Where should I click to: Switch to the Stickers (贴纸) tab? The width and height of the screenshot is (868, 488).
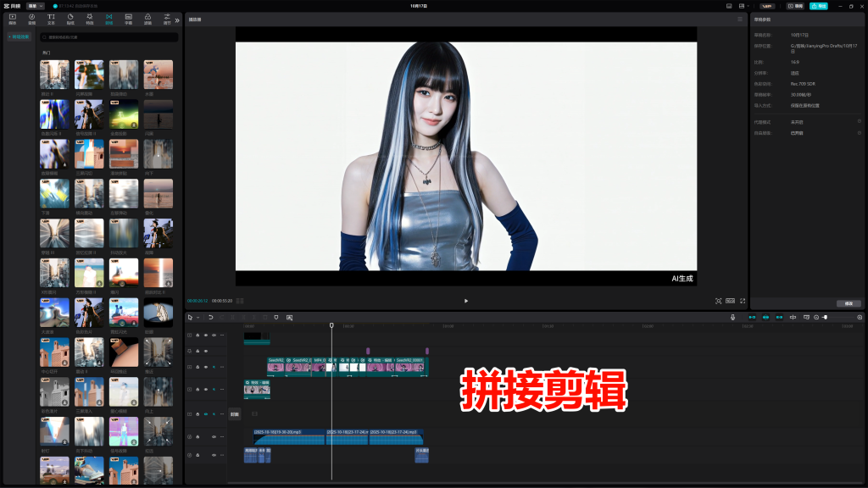[70, 19]
